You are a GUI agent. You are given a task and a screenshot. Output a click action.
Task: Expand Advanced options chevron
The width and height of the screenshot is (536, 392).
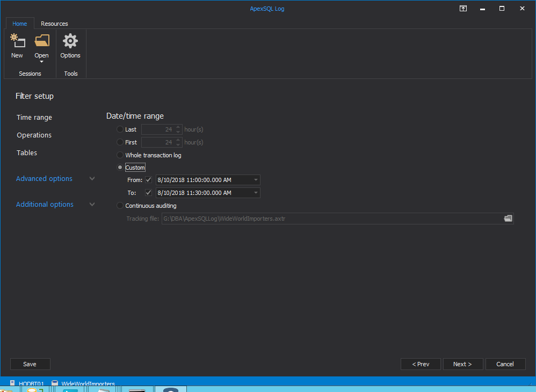coord(92,178)
